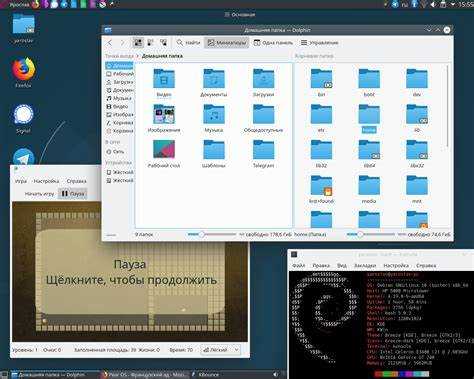Open the Видео folder
Viewport: 474px width, 379px height.
point(164,82)
